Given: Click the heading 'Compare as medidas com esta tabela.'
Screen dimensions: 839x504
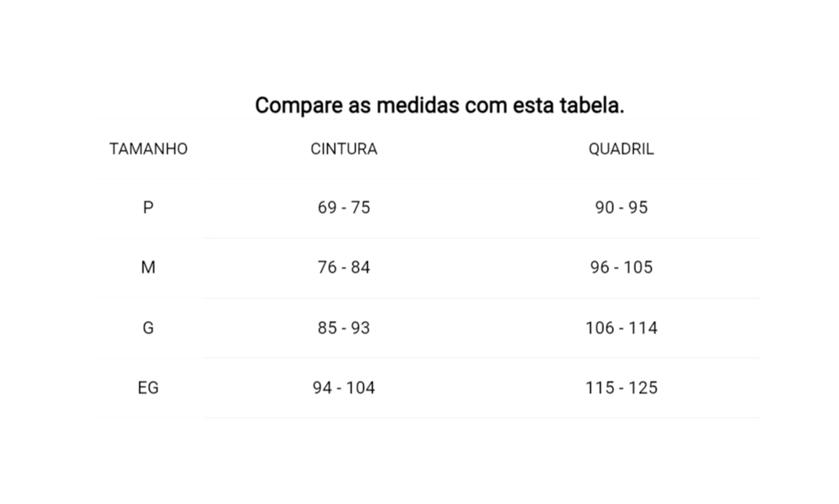Looking at the screenshot, I should point(439,106).
